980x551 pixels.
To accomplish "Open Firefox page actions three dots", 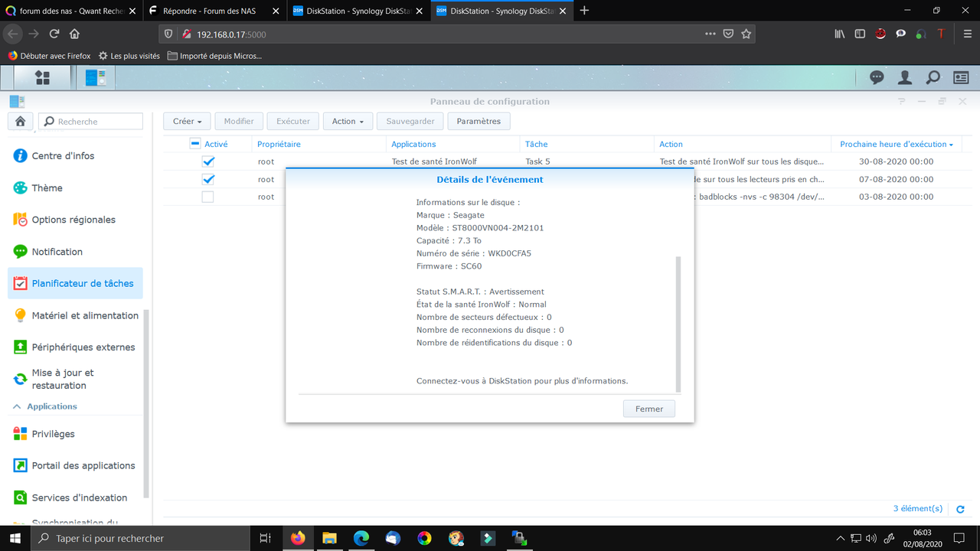I will tap(710, 34).
